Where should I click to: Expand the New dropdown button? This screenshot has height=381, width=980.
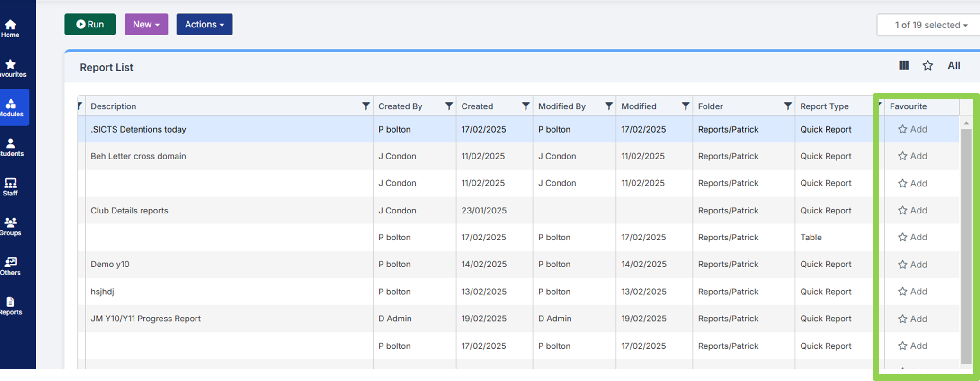(x=146, y=24)
